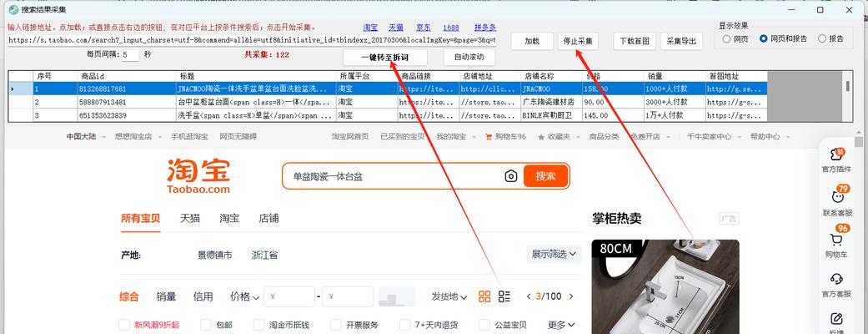
Task: Open the 天猫 platform link at top
Action: (x=396, y=28)
